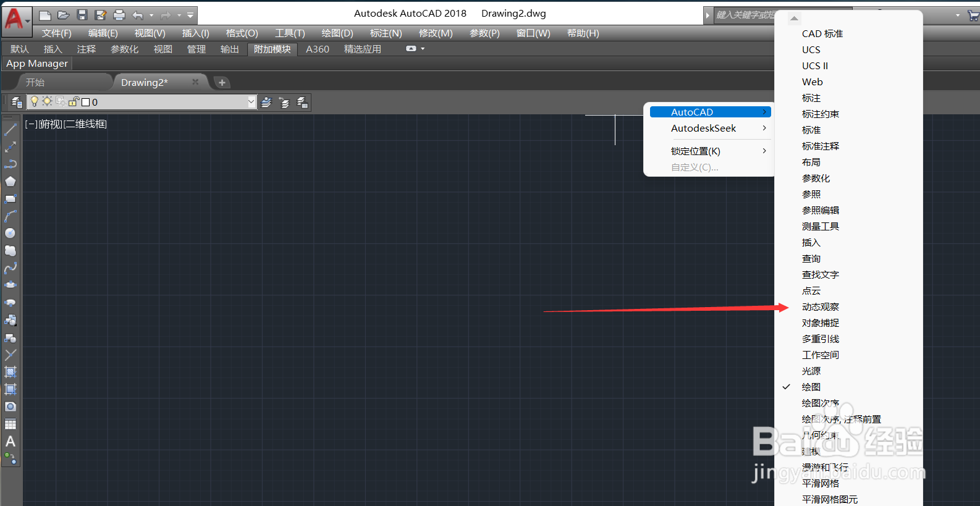Open the 文件(F) menu
The image size is (980, 506).
(x=56, y=33)
